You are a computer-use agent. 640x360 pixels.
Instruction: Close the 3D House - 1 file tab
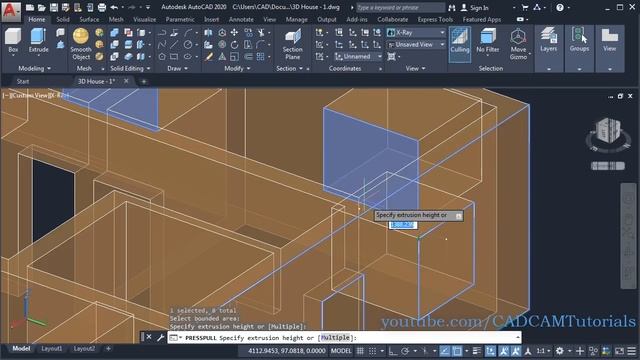tap(126, 81)
